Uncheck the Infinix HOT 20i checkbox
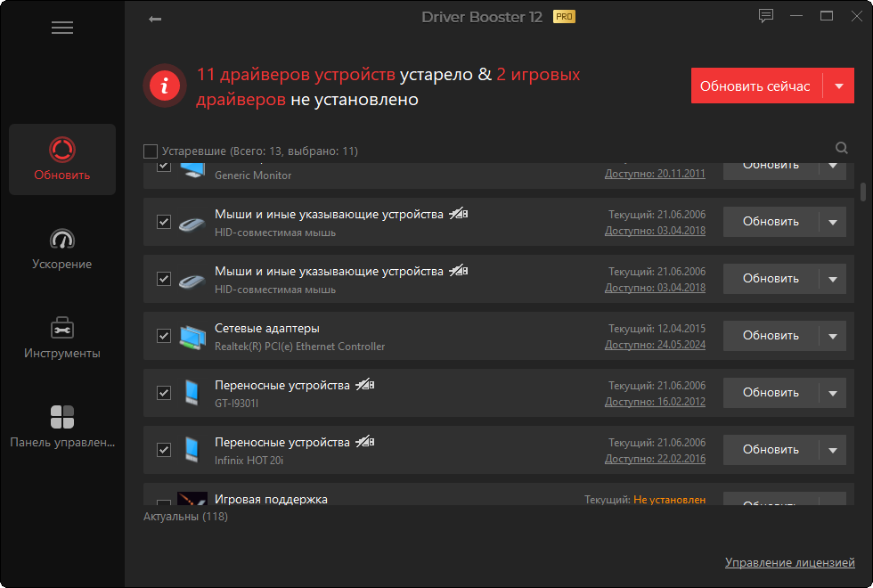Image resolution: width=873 pixels, height=588 pixels. (x=164, y=450)
